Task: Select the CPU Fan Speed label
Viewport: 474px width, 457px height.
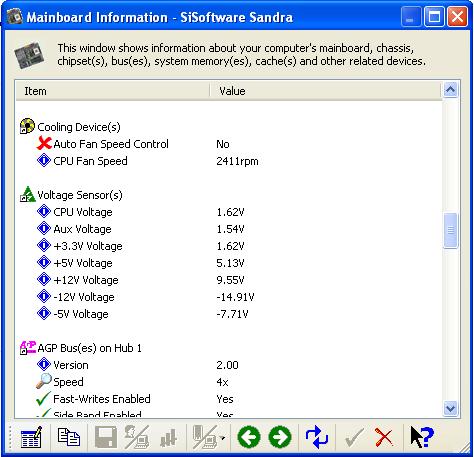Action: [90, 161]
